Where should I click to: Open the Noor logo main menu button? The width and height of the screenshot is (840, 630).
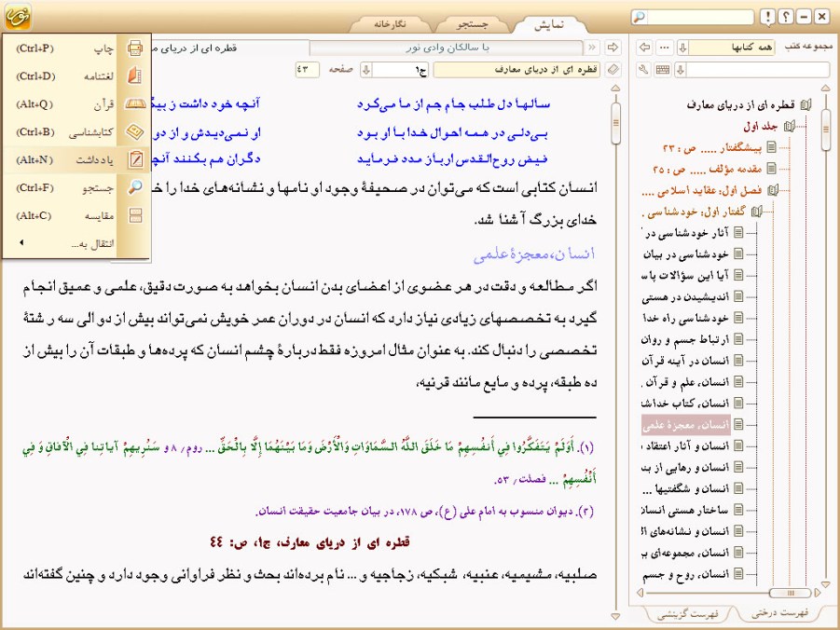[x=17, y=16]
